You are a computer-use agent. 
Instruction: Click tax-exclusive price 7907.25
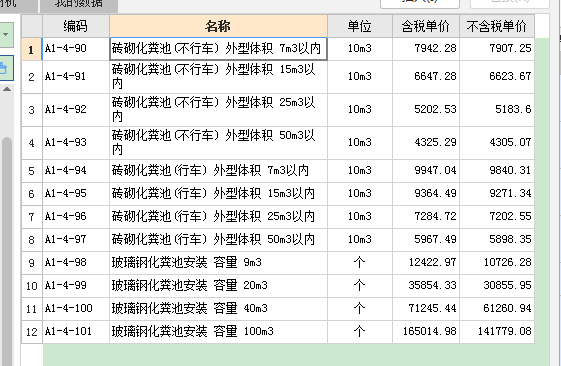[497, 49]
